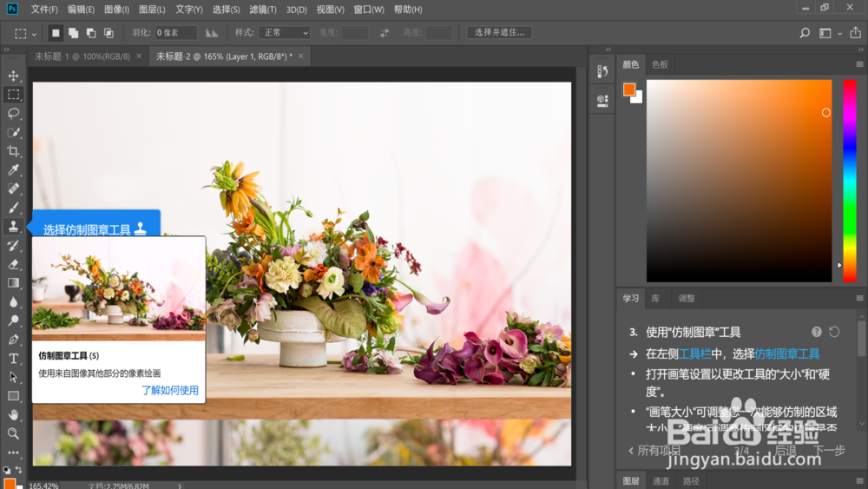Select the Zoom tool

[x=13, y=433]
